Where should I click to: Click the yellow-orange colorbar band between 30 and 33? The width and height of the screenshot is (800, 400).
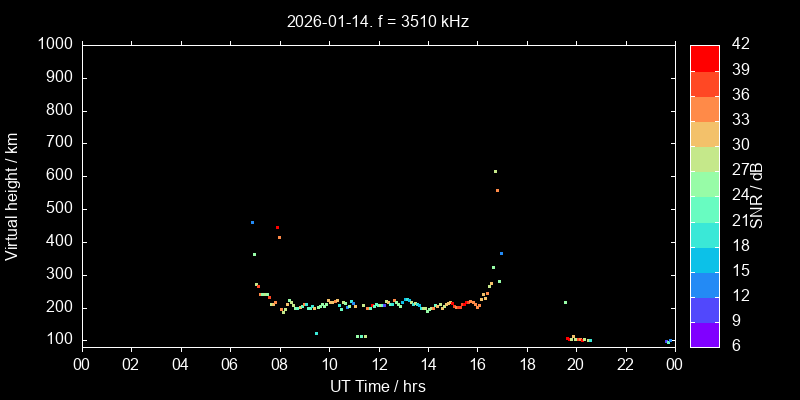pyautogui.click(x=705, y=133)
